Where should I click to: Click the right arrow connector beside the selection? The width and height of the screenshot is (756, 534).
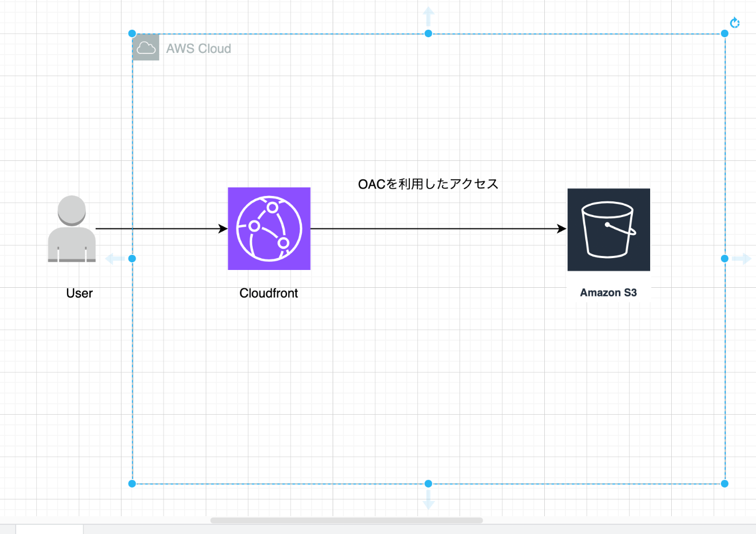[x=741, y=259]
